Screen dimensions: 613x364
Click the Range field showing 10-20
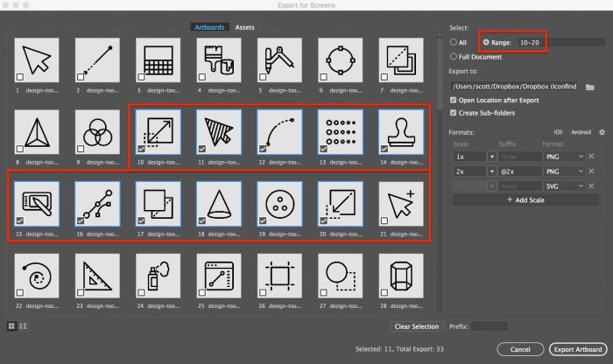pyautogui.click(x=561, y=42)
